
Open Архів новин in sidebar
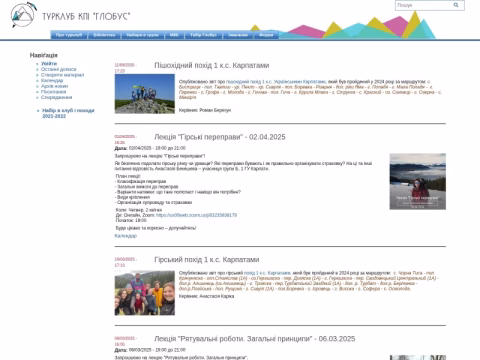[x=54, y=86]
